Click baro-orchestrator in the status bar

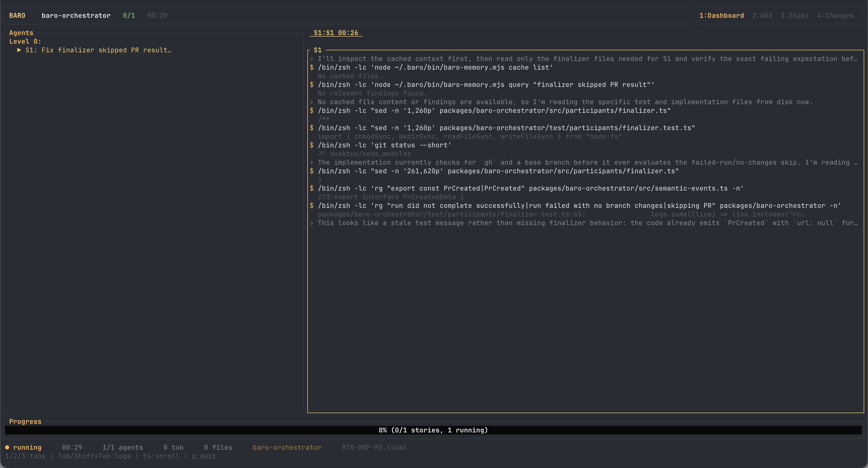point(287,447)
